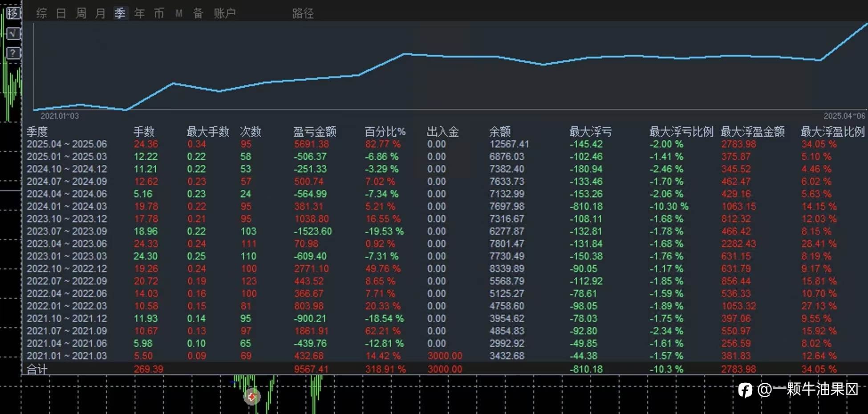Select the 2025.04 ~ 2025.06 quarter row

(444, 144)
